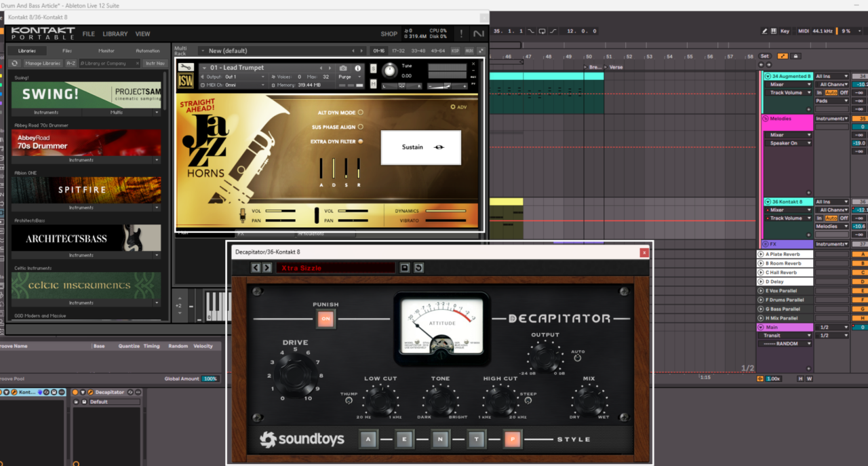Open Kontakt SHOP link
The width and height of the screenshot is (868, 466).
coord(389,34)
